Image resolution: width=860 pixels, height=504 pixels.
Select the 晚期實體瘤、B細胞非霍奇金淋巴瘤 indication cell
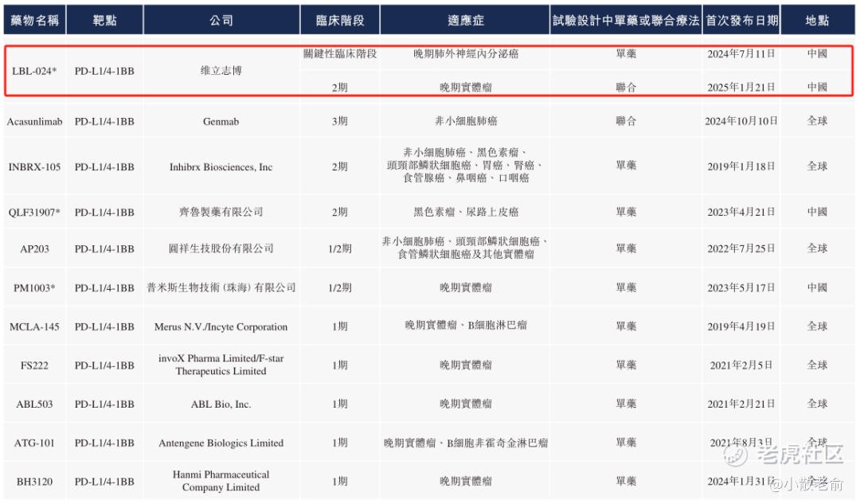coord(466,443)
